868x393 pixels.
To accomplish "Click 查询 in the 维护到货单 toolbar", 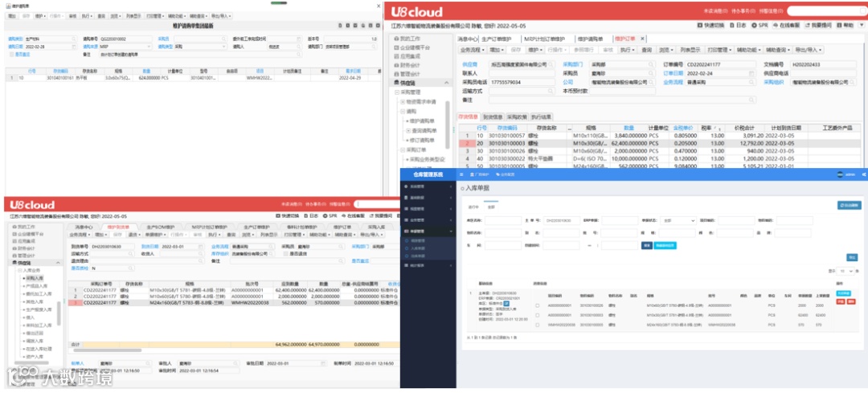I will click(231, 235).
